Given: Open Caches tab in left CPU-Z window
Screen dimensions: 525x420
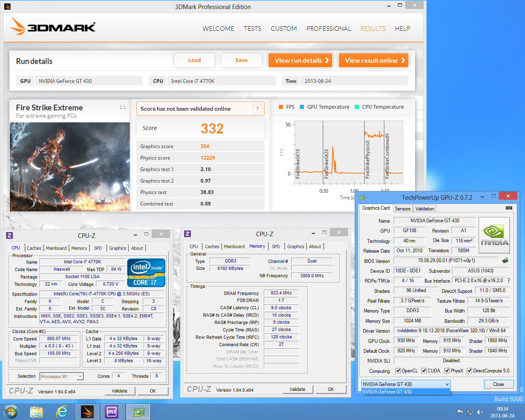Looking at the screenshot, I should coord(34,248).
